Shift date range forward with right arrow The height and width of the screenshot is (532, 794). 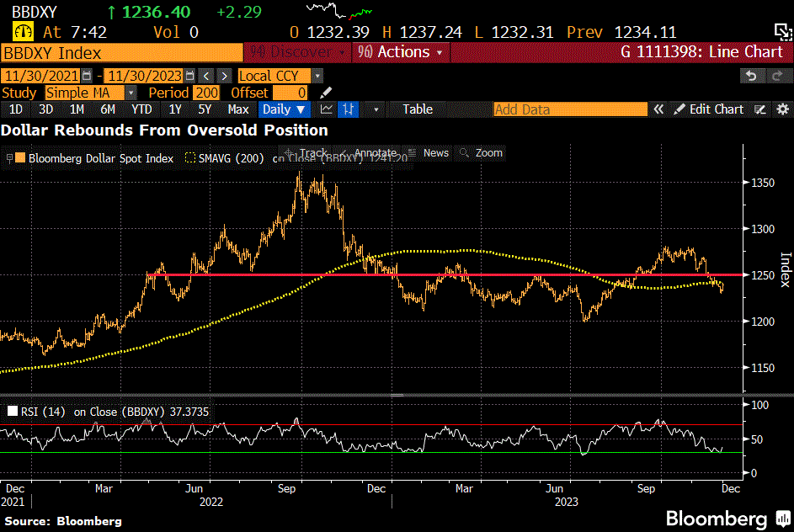click(x=224, y=76)
